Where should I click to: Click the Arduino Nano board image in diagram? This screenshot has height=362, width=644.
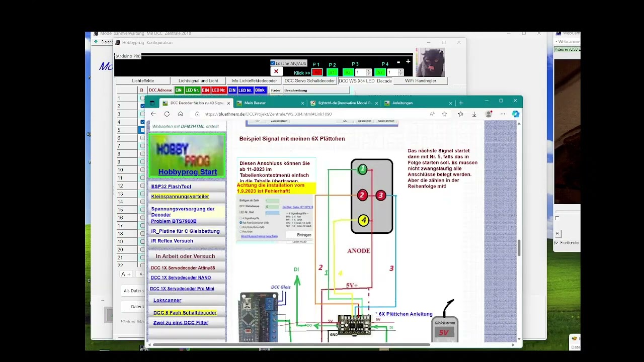258,317
